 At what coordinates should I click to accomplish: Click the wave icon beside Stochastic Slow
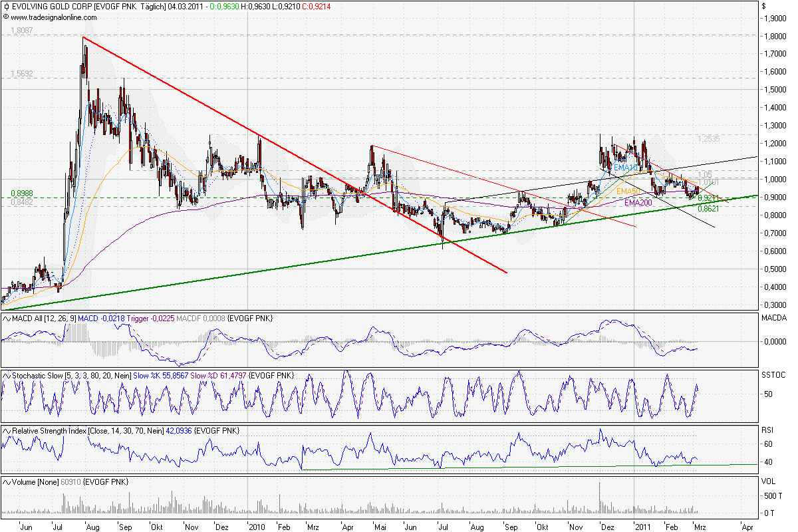pos(7,376)
